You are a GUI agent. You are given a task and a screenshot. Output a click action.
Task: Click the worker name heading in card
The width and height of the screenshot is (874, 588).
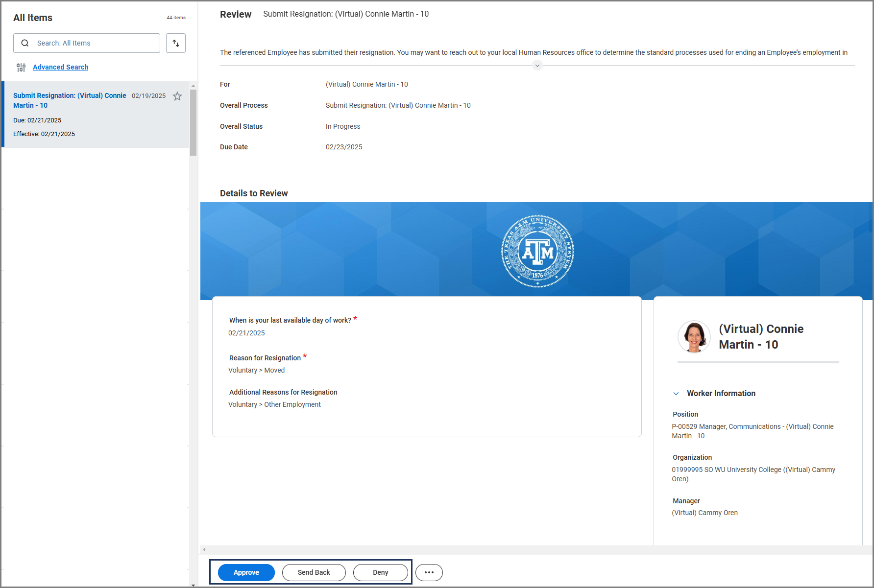(x=761, y=337)
